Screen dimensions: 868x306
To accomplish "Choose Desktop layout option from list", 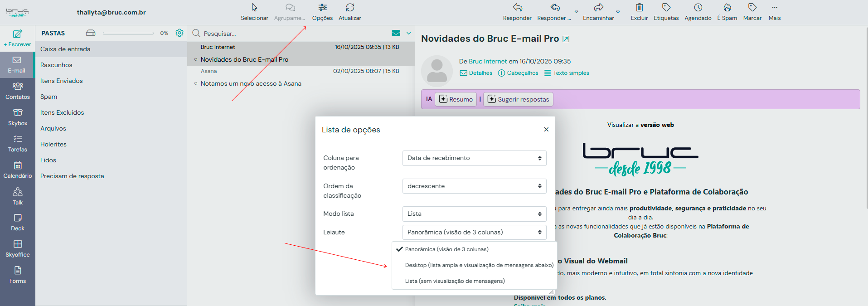I will click(474, 265).
